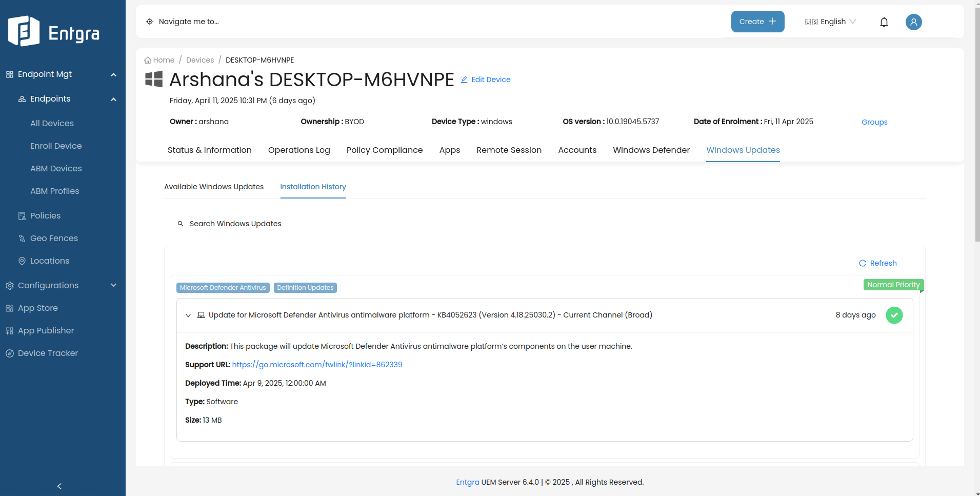The width and height of the screenshot is (980, 496).
Task: Focus Search Windows Updates field
Action: [x=235, y=224]
